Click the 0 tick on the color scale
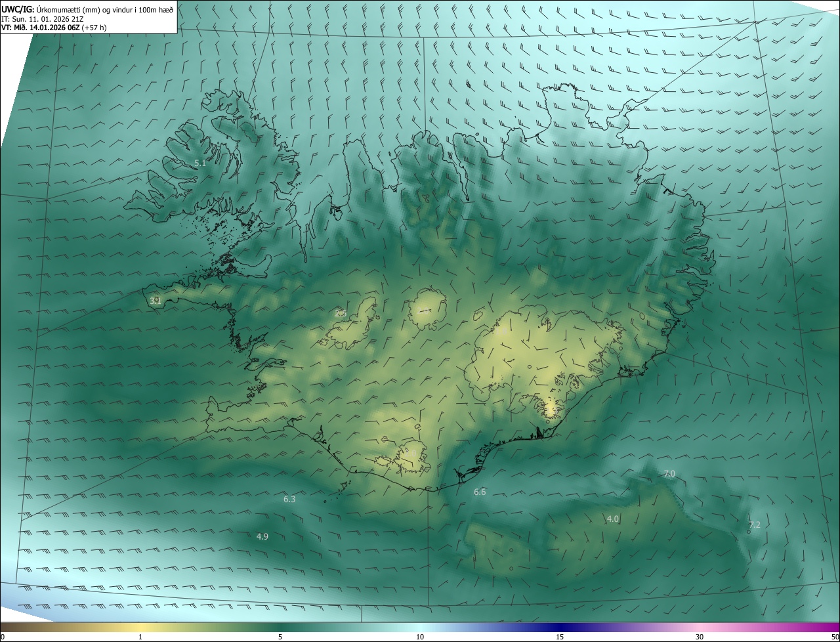This screenshot has width=840, height=642. point(3,637)
